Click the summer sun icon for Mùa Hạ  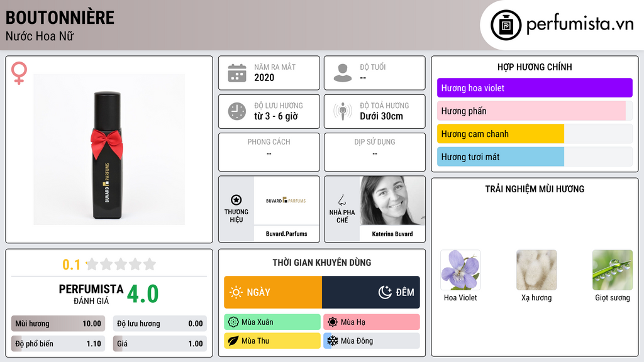click(333, 322)
